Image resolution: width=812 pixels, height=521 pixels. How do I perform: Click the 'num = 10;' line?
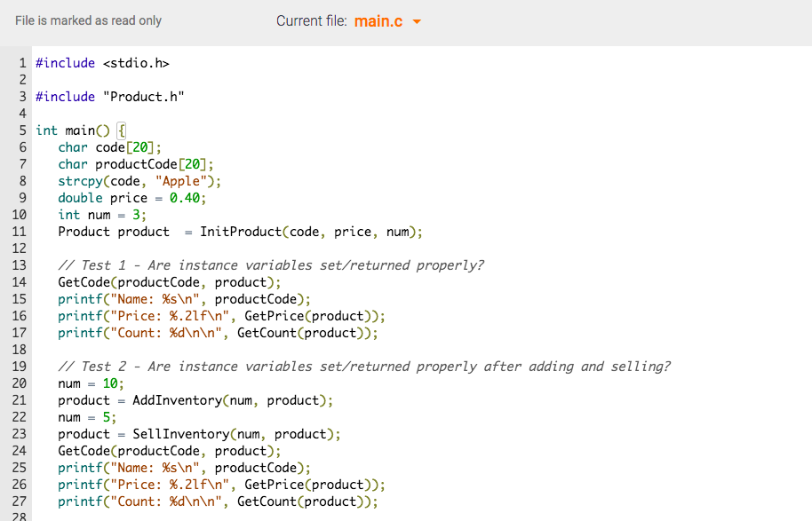92,383
